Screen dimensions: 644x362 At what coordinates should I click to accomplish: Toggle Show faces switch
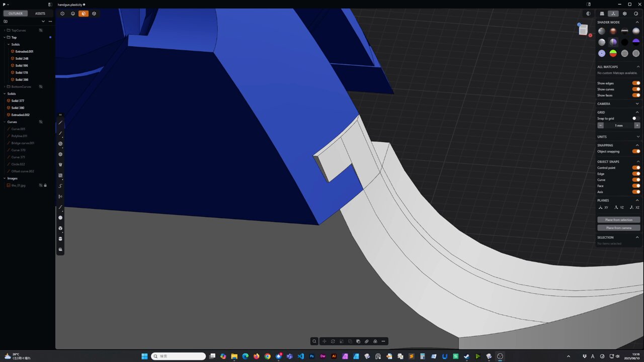[x=636, y=95]
